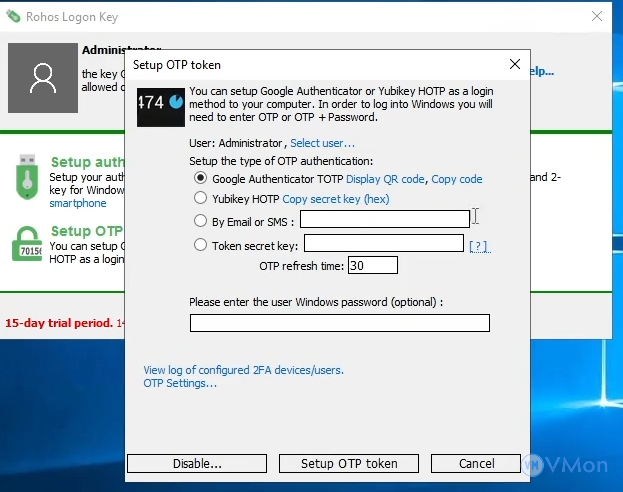The height and width of the screenshot is (492, 623).
Task: Click the Copy code link
Action: (457, 179)
